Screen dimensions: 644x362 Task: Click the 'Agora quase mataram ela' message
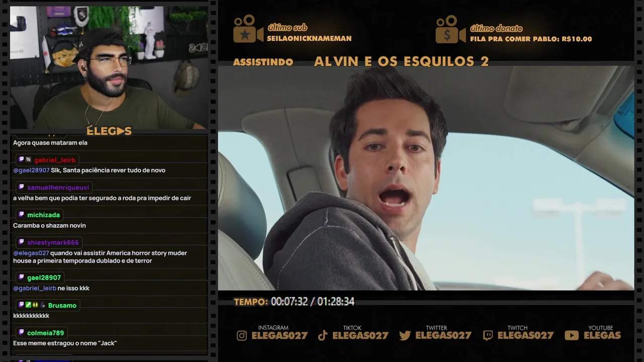tap(50, 143)
